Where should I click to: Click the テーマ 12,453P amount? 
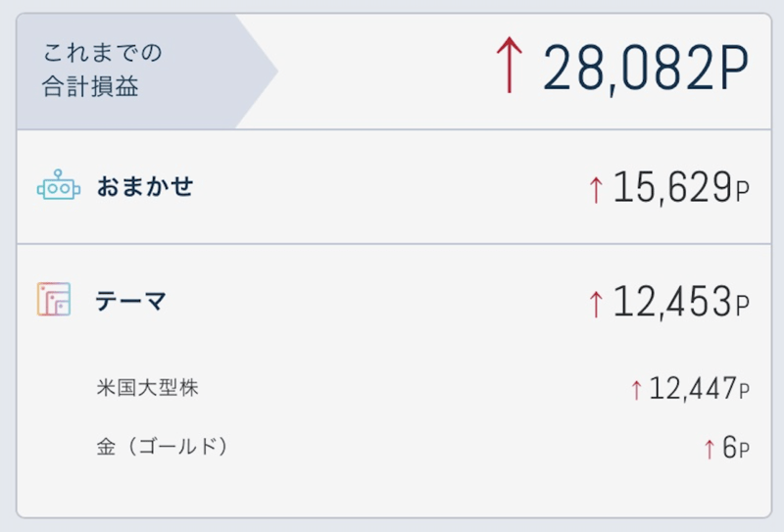[681, 302]
